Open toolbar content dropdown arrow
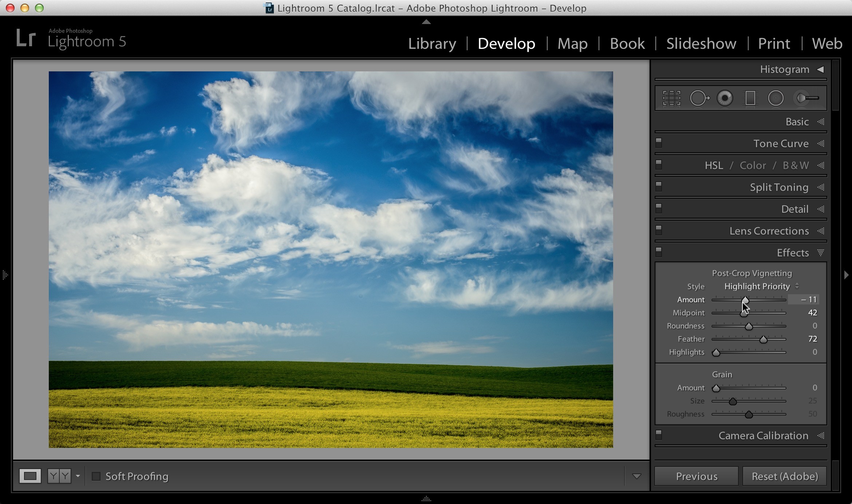Screen dimensions: 852x504 (636, 476)
